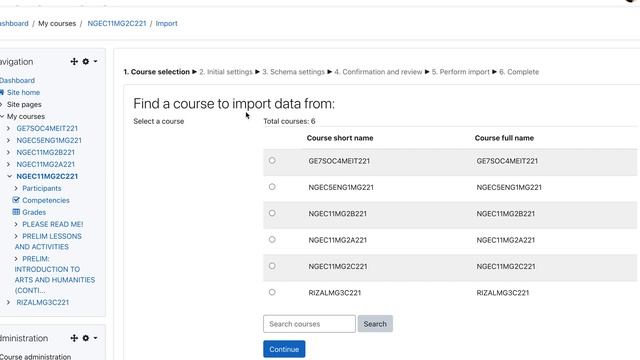Image resolution: width=640 pixels, height=360 pixels.
Task: Expand NGEC11MG2B221 in navigation tree
Action: (x=9, y=152)
